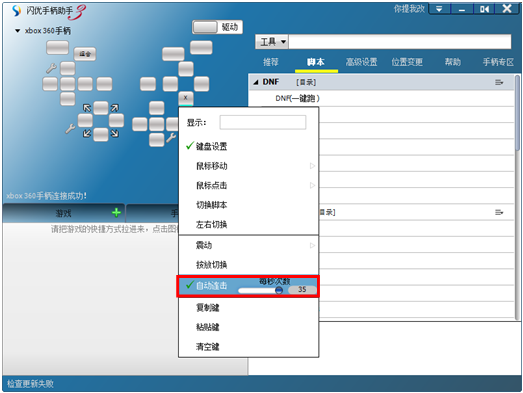Toggle the 驱动 switch
The height and width of the screenshot is (393, 523).
coord(204,27)
